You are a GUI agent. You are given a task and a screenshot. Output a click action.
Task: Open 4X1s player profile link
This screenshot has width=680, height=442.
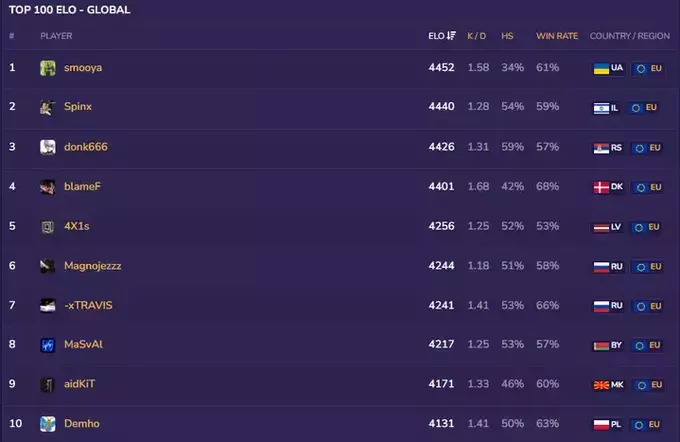(x=77, y=226)
